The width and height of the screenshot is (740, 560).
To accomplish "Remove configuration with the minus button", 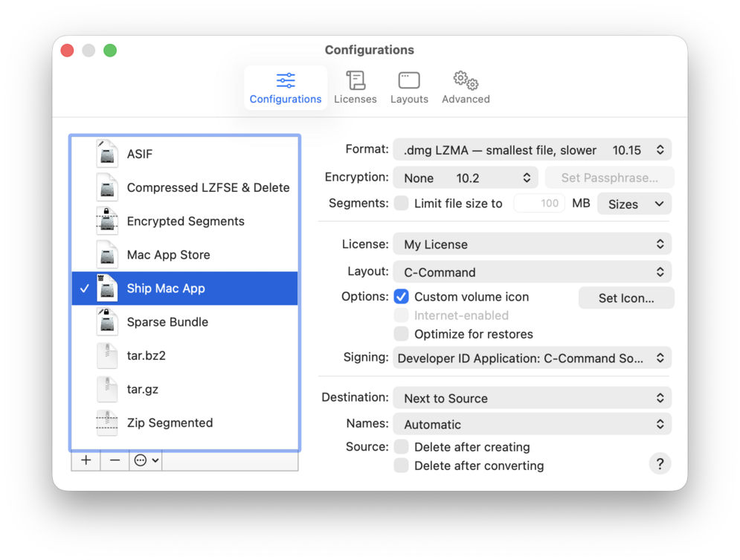I will pyautogui.click(x=115, y=460).
